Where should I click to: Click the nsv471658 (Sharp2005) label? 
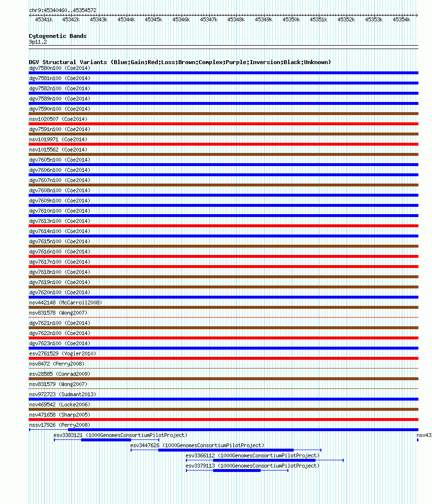(60, 415)
